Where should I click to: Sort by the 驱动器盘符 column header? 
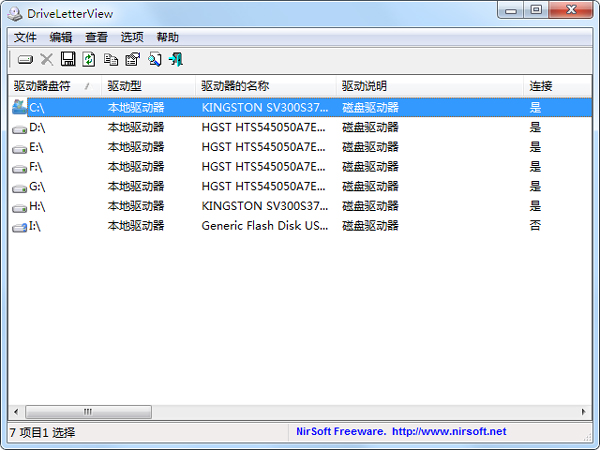(x=55, y=86)
